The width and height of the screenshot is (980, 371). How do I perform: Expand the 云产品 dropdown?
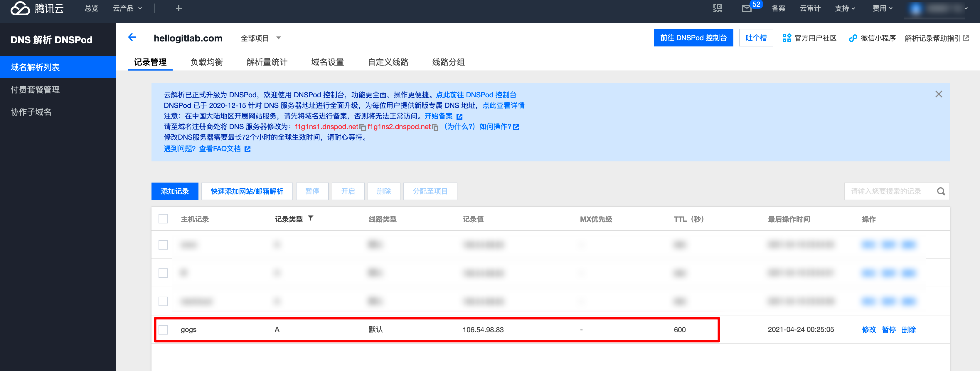[x=127, y=9]
